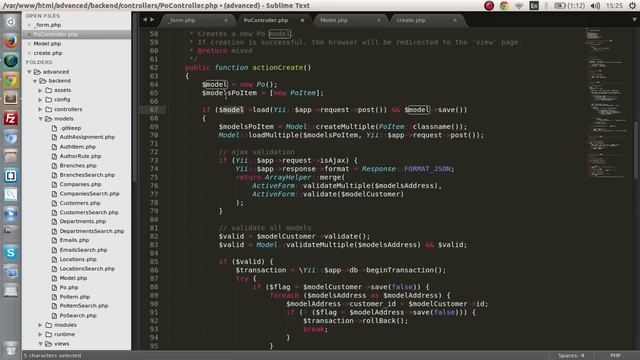The width and height of the screenshot is (640, 360).
Task: Open Branches.php in the sidebar
Action: point(78,165)
